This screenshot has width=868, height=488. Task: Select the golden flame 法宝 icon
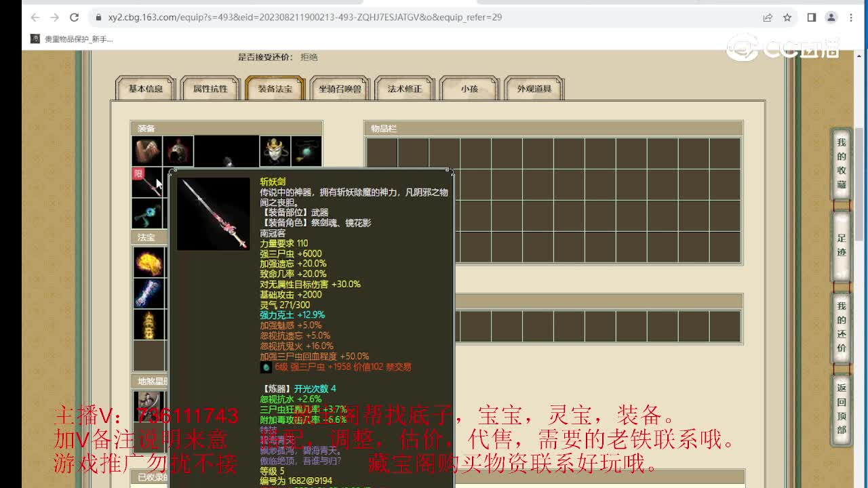149,262
